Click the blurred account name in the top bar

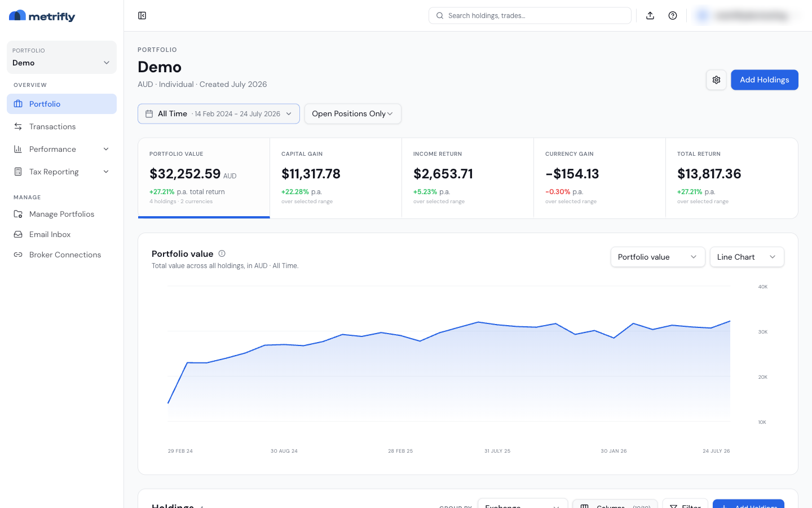752,16
